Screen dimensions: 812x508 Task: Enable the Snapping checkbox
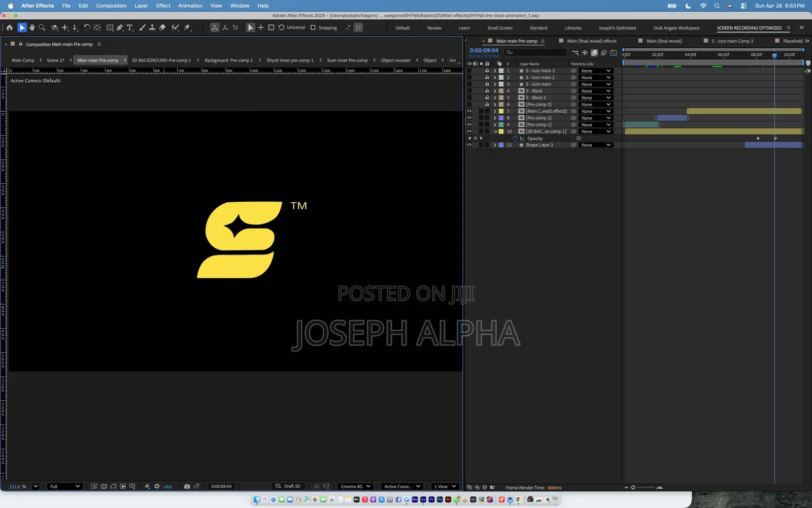click(313, 27)
